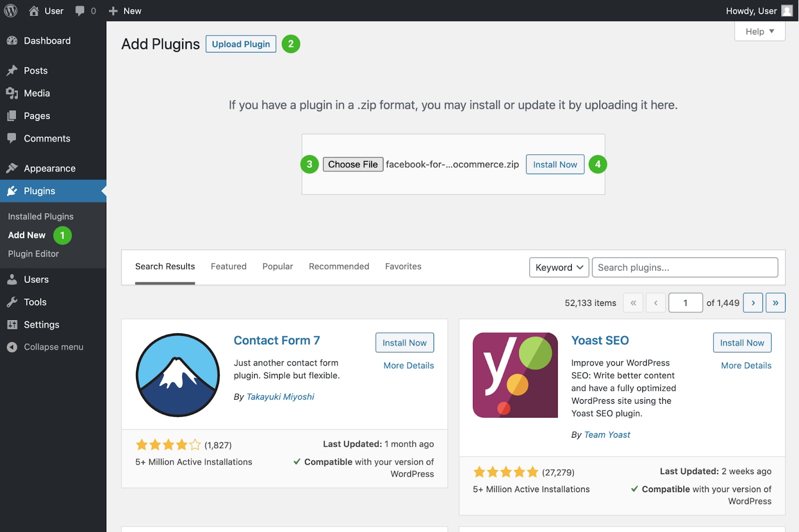
Task: Click the Appearance paintbrush icon
Action: tap(12, 168)
